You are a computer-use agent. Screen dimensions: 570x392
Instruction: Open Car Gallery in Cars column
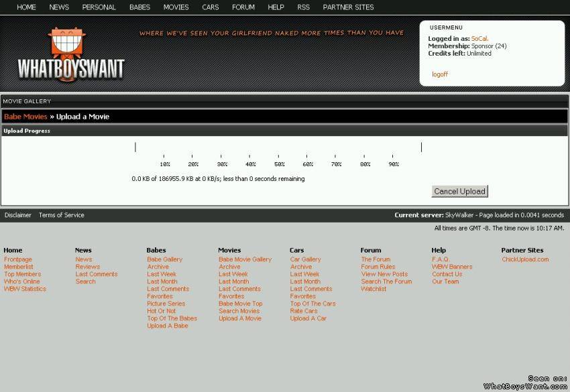[x=305, y=259]
